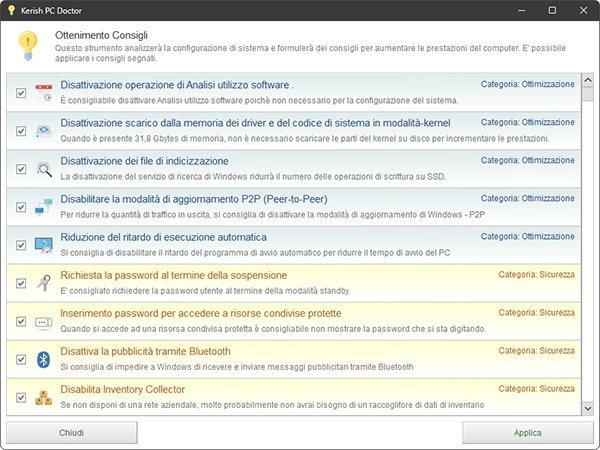The height and width of the screenshot is (450, 600).
Task: Toggle checkbox for Riduzione del ritardo esecuzione
Action: click(21, 245)
